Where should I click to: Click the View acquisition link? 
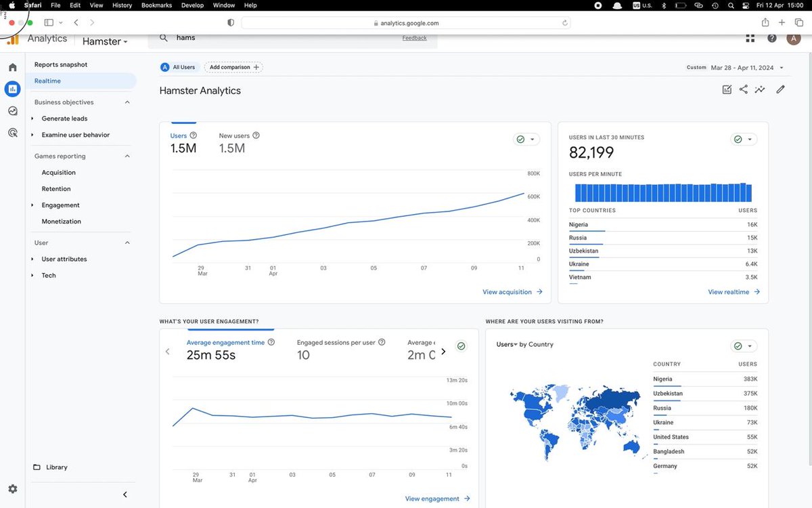click(512, 292)
